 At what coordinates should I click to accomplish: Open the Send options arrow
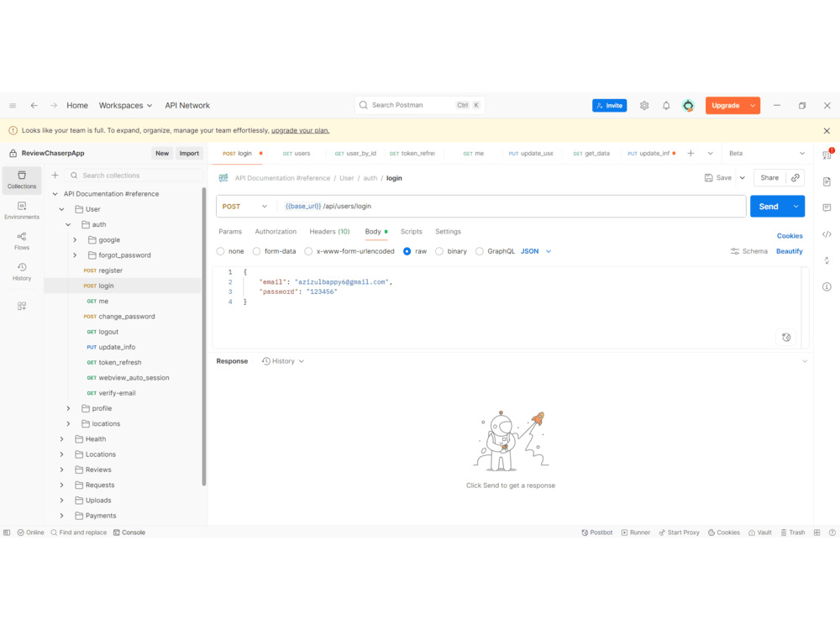tap(796, 207)
